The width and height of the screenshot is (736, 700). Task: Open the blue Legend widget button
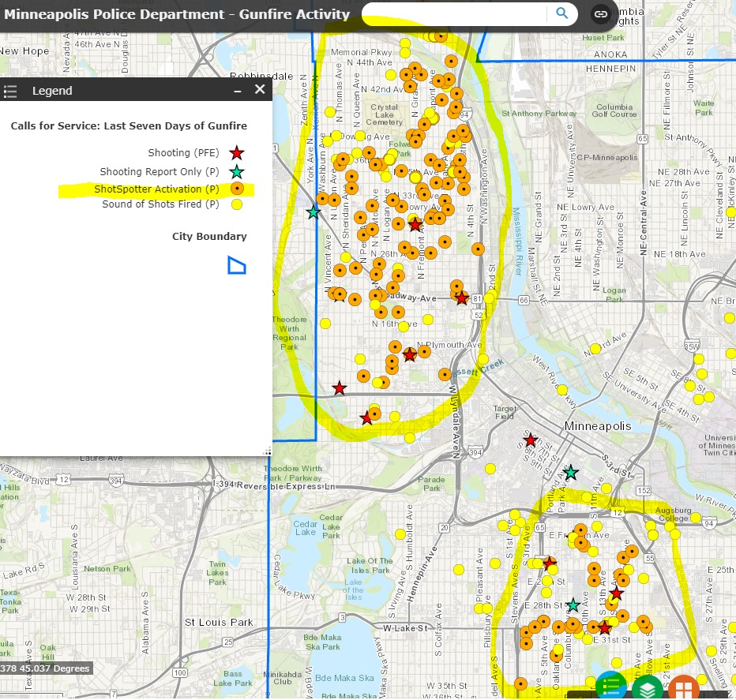pyautogui.click(x=611, y=687)
